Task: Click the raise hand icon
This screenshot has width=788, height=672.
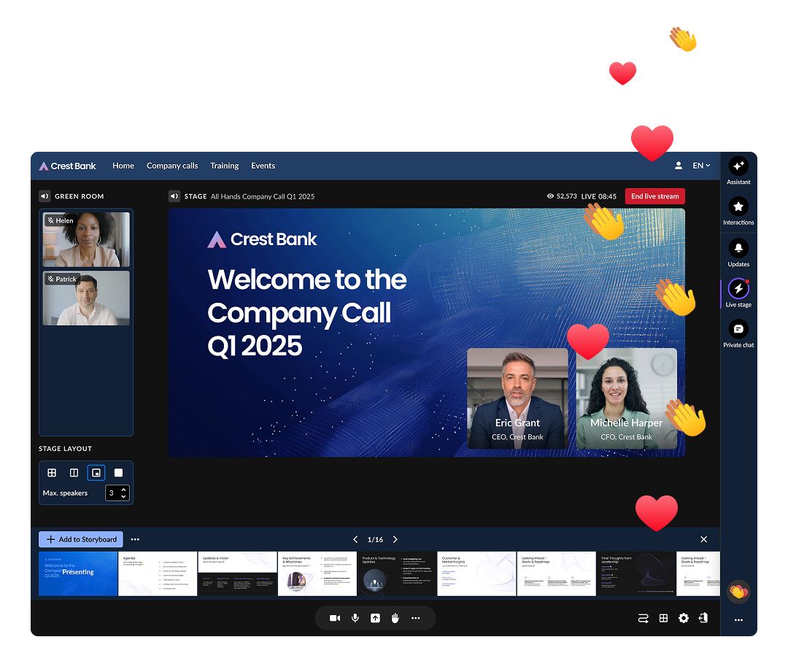Action: coord(395,618)
